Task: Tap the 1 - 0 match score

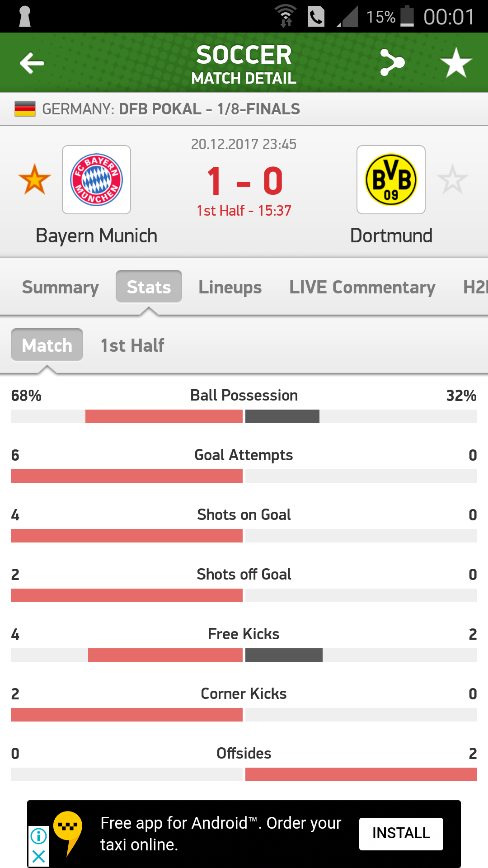Action: coord(244,181)
